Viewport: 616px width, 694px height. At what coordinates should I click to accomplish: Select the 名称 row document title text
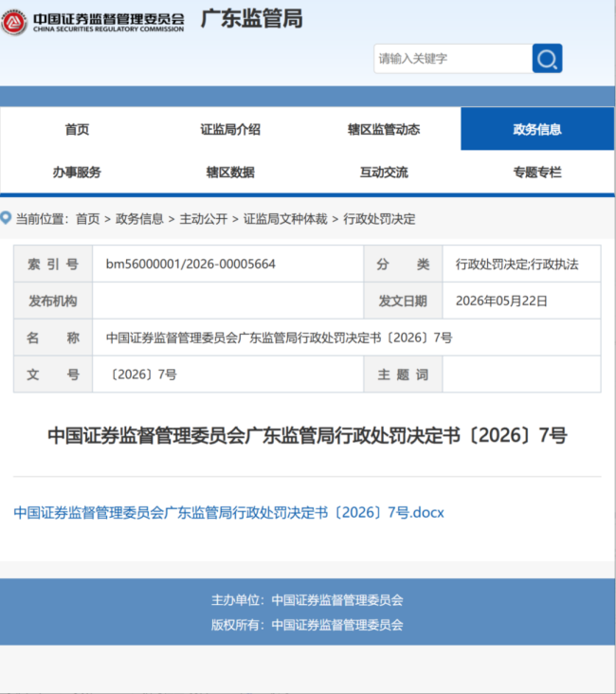pos(279,338)
